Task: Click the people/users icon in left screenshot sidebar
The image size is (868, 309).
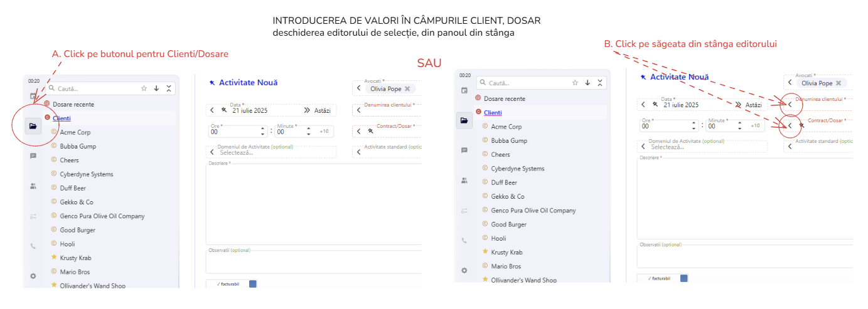Action: pos(33,186)
